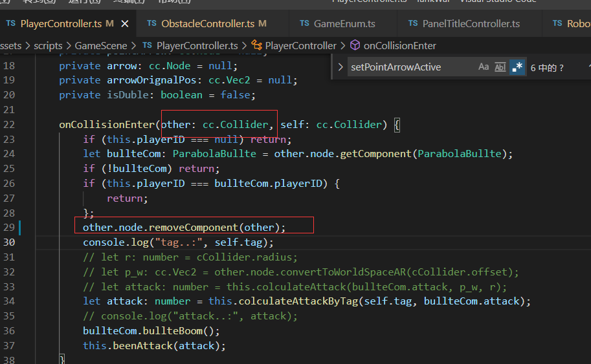
Task: Click the onCollisionEnter method cube icon
Action: pyautogui.click(x=355, y=45)
